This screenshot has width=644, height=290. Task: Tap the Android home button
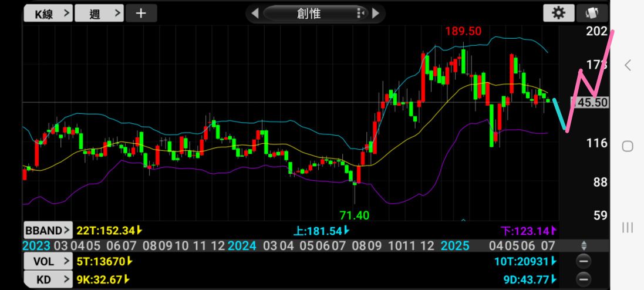[x=628, y=146]
